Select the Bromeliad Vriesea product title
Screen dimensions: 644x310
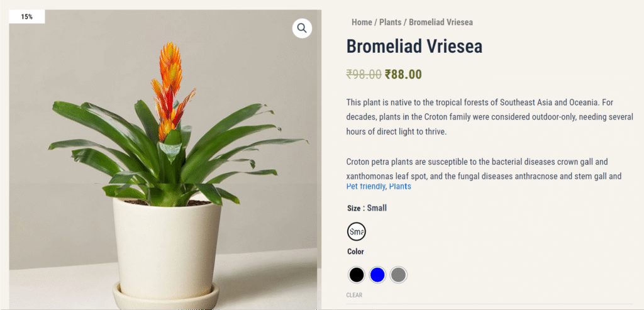tap(414, 47)
